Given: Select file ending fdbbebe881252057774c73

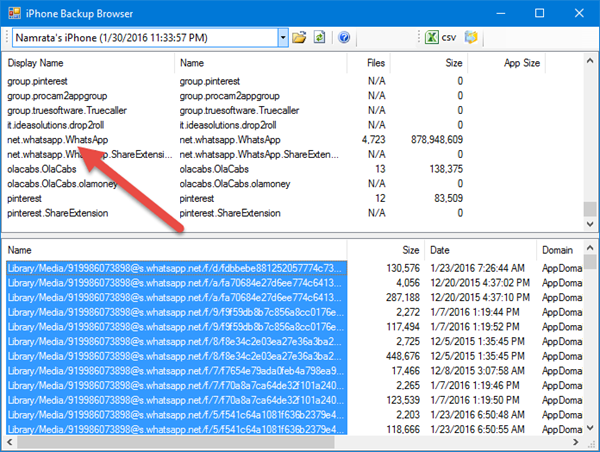Looking at the screenshot, I should pos(176,268).
